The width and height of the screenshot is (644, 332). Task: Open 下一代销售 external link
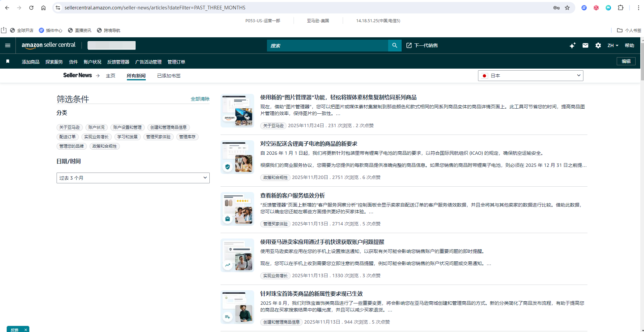[422, 45]
